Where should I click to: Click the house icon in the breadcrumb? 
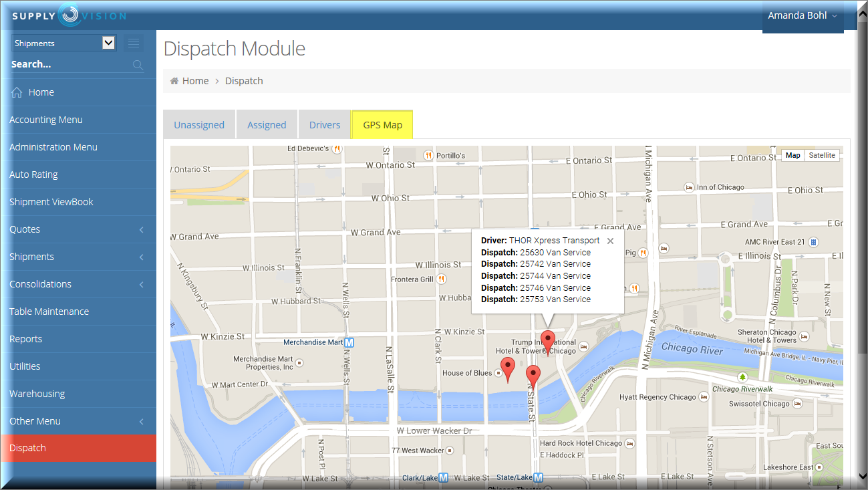point(174,81)
